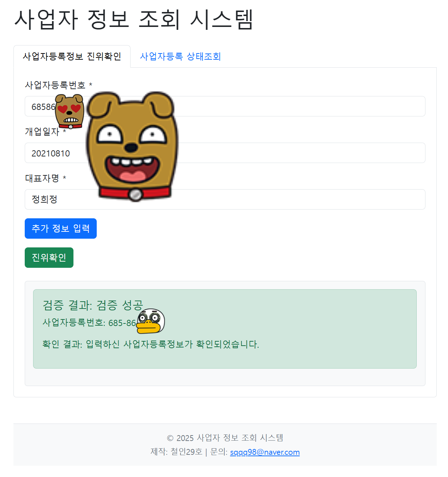Click the 확인 결과 confirmation message
Viewport: 448px width, 477px height.
click(x=151, y=344)
